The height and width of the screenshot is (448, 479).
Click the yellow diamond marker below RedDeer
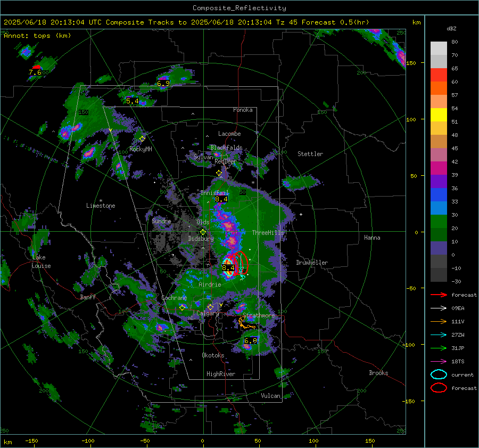pyautogui.click(x=219, y=173)
